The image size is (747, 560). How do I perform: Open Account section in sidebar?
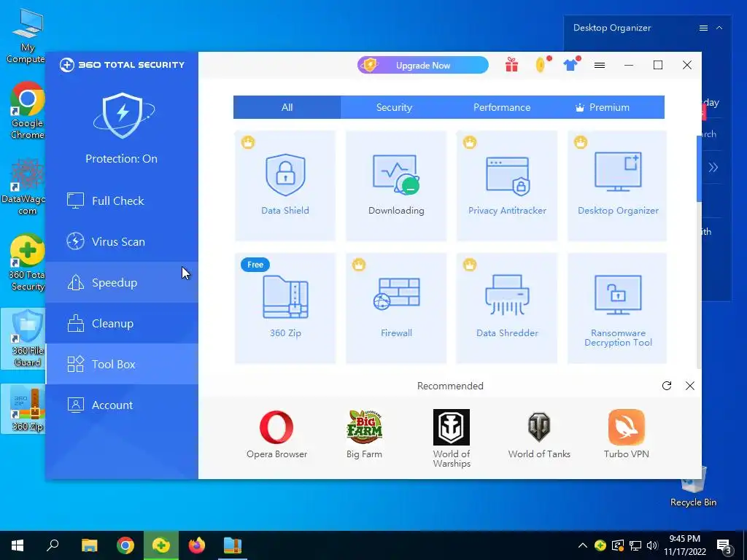(x=122, y=405)
